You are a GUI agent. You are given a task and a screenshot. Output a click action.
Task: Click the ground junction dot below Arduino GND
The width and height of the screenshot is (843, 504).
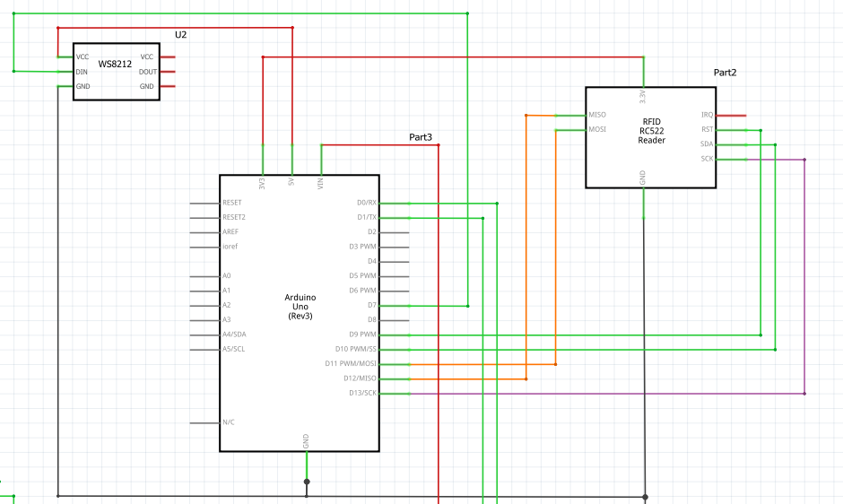click(307, 482)
